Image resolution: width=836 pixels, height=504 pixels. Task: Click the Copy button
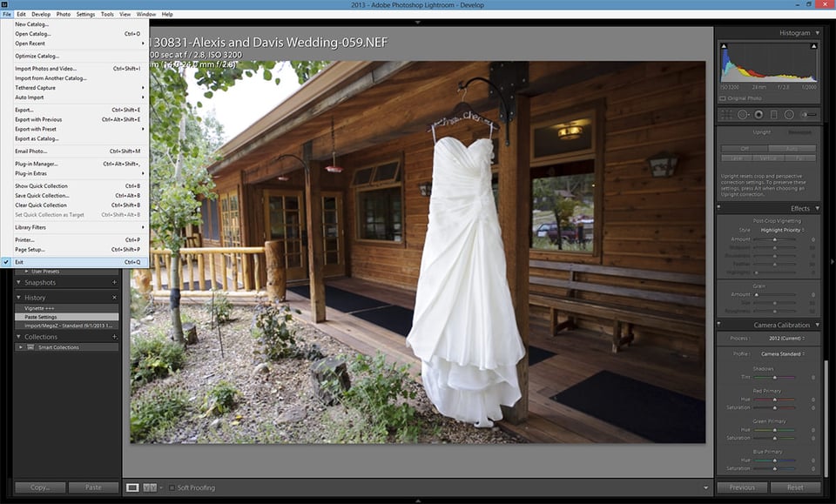tap(40, 487)
